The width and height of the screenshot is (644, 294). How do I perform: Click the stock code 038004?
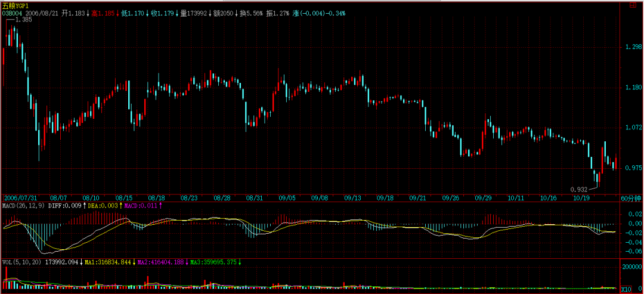click(11, 14)
